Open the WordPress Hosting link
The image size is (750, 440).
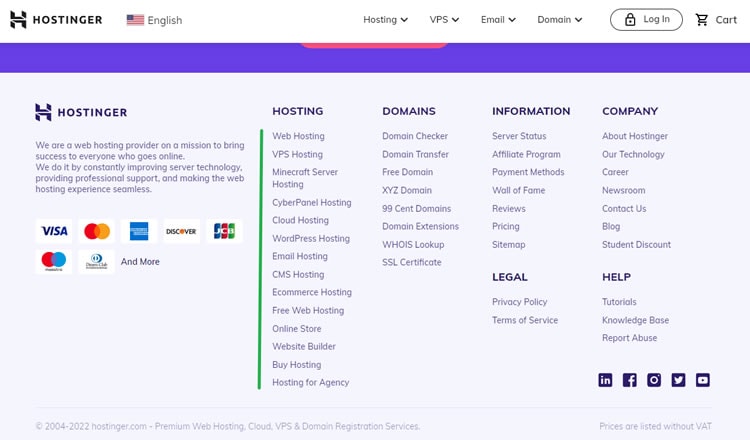point(311,239)
